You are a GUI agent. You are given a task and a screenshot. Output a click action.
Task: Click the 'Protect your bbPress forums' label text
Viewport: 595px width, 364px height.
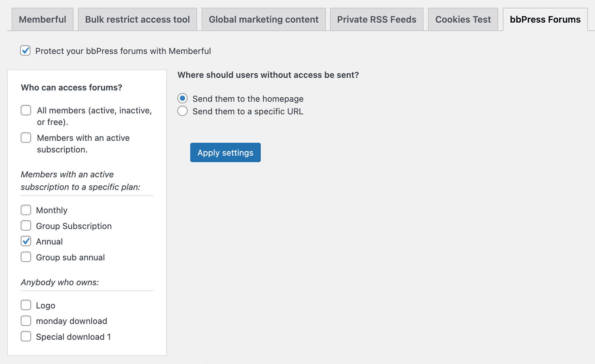[123, 51]
